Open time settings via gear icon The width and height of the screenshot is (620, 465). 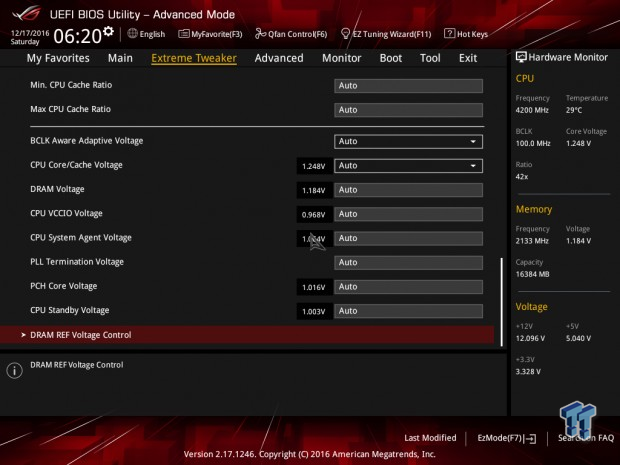coord(108,31)
